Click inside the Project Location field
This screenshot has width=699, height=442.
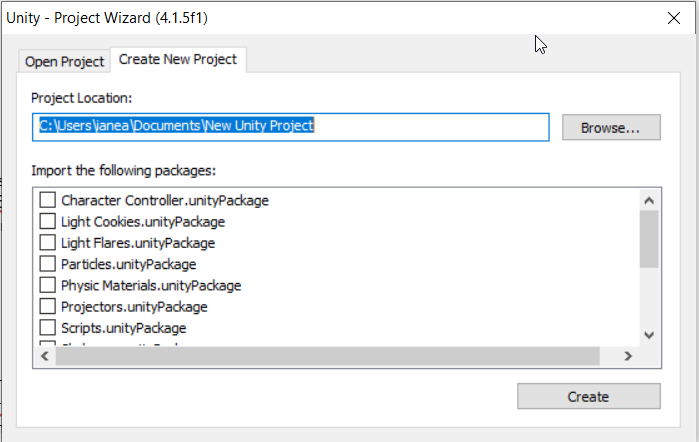291,127
